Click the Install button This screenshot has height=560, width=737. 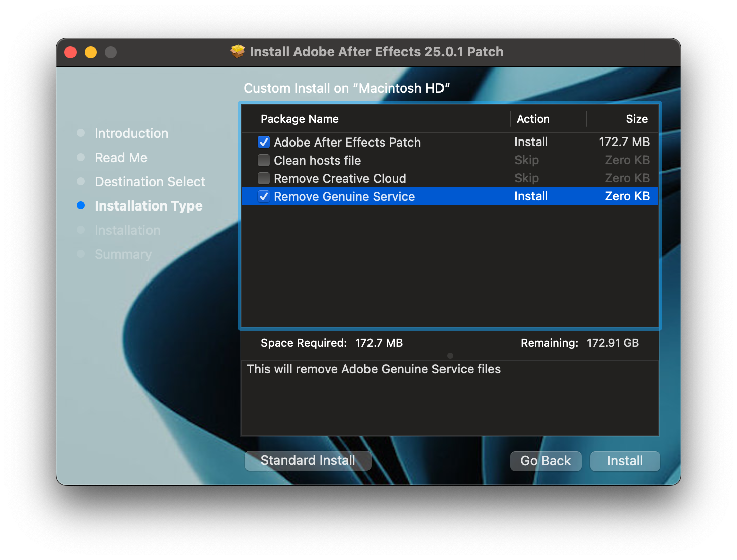tap(625, 461)
